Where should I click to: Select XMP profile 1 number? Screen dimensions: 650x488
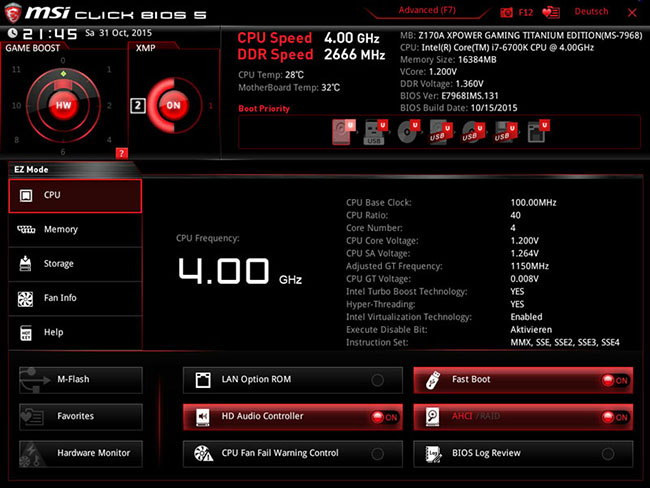pos(211,106)
